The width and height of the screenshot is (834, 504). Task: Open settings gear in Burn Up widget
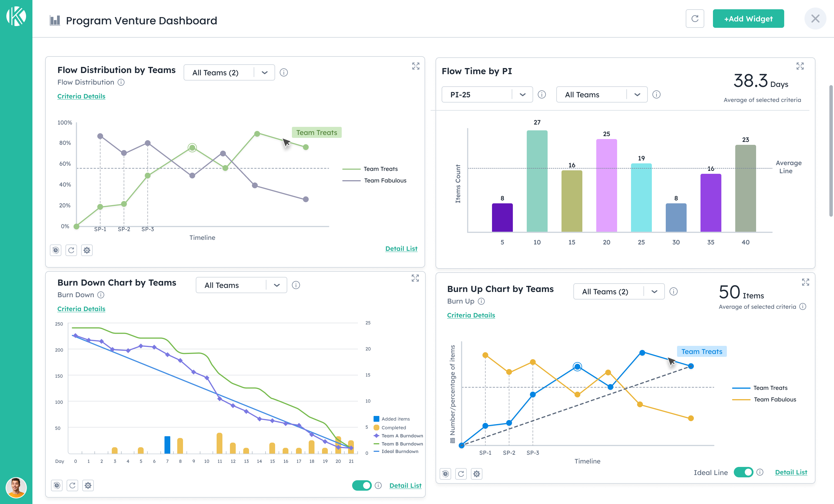coord(477,474)
